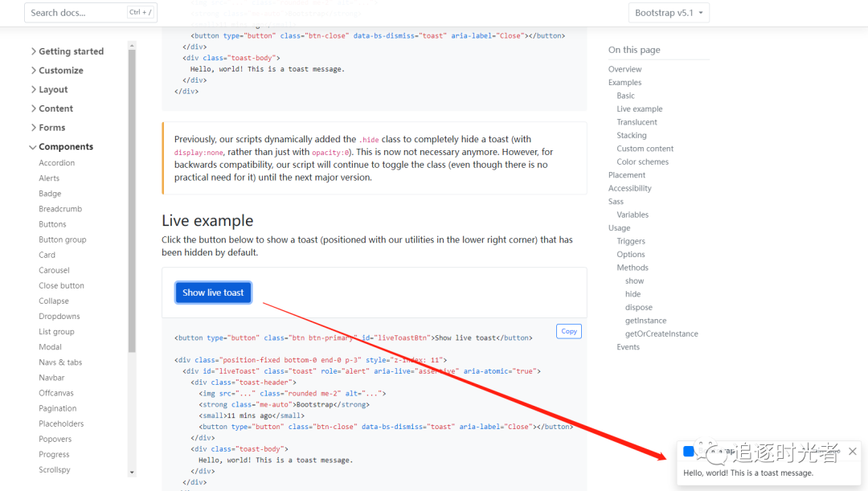The height and width of the screenshot is (491, 868).
Task: Expand the Getting started section
Action: coord(71,51)
